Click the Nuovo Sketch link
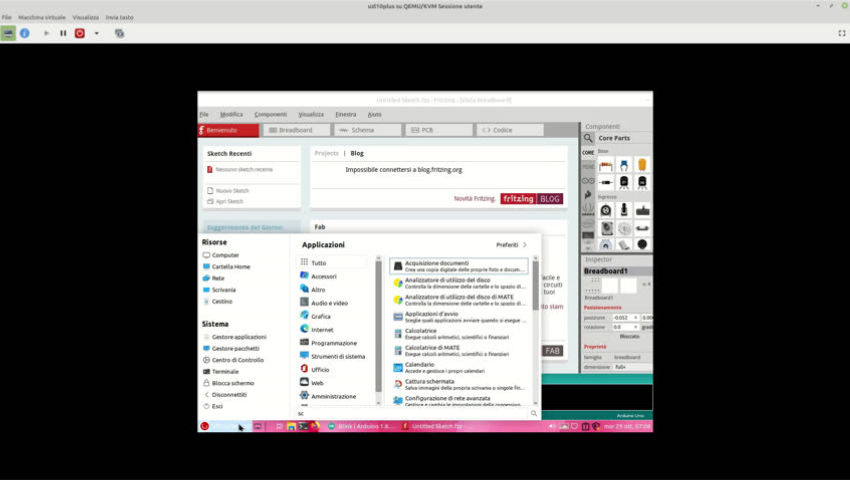 (x=231, y=190)
